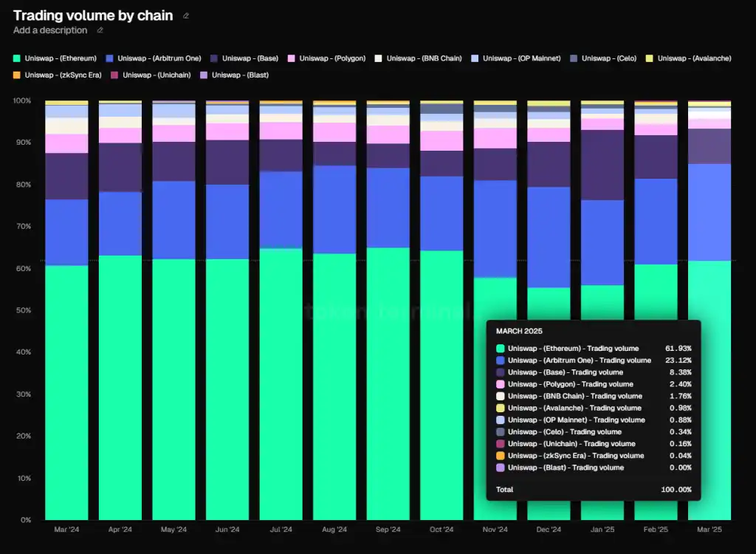
Task: Click the orange Uniswap - (zkSync Era) legend icon
Action: (16, 75)
